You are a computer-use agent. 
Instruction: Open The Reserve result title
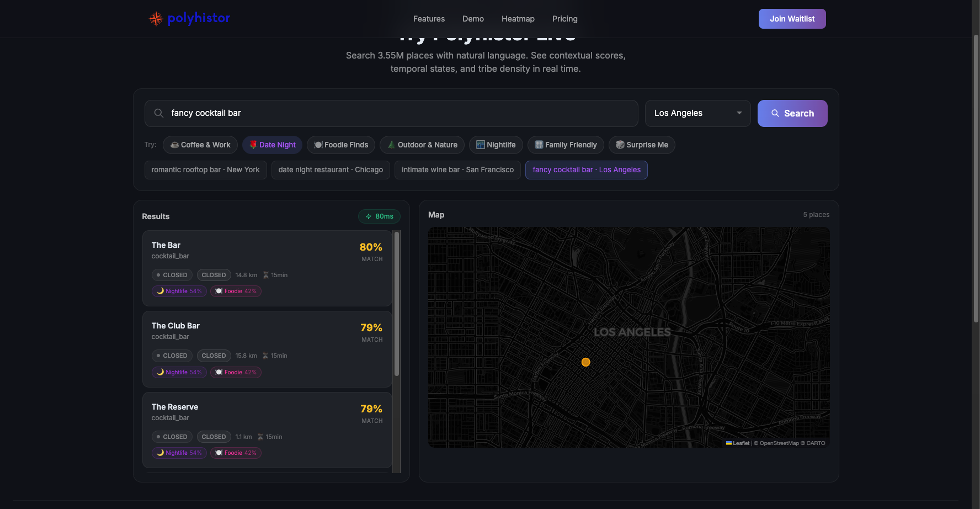click(175, 407)
